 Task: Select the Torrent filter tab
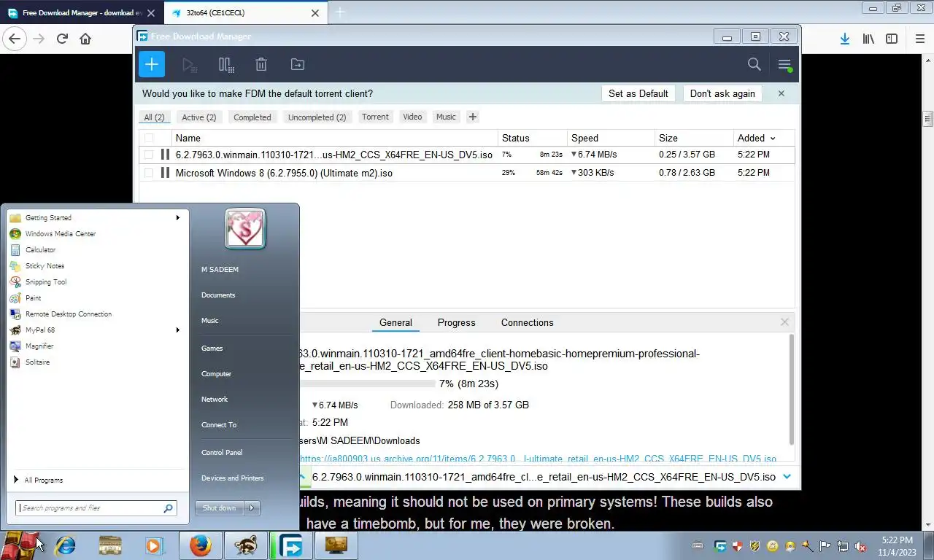pos(375,117)
